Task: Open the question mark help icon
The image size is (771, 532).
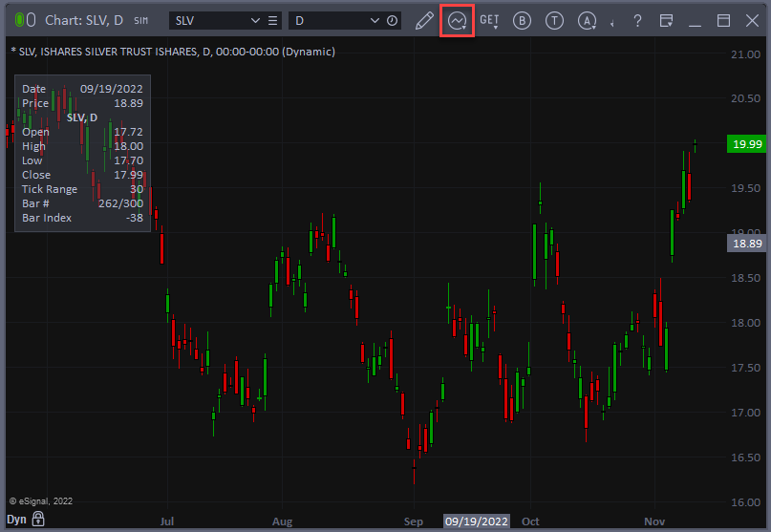Action: coord(637,21)
